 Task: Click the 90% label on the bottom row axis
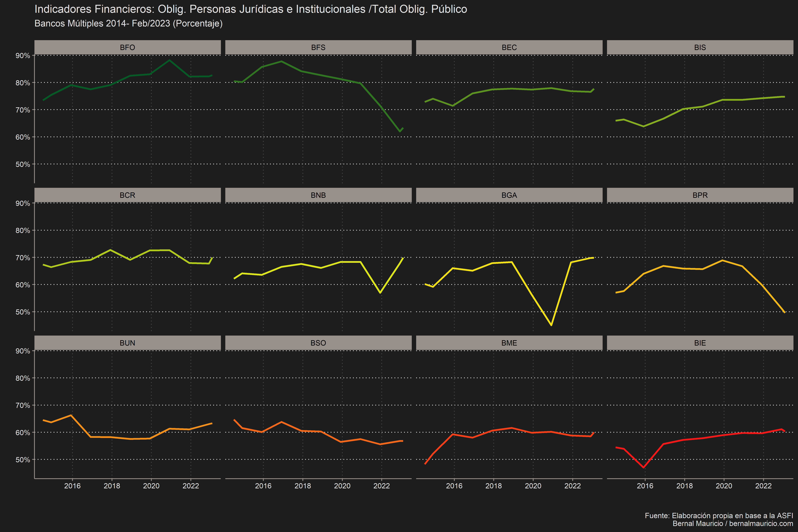23,351
